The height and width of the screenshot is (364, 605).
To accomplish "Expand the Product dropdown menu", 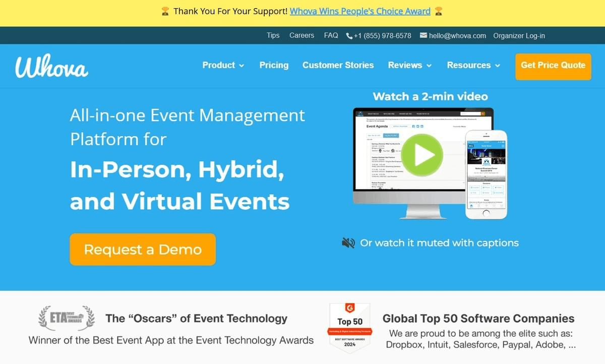I will coord(223,65).
